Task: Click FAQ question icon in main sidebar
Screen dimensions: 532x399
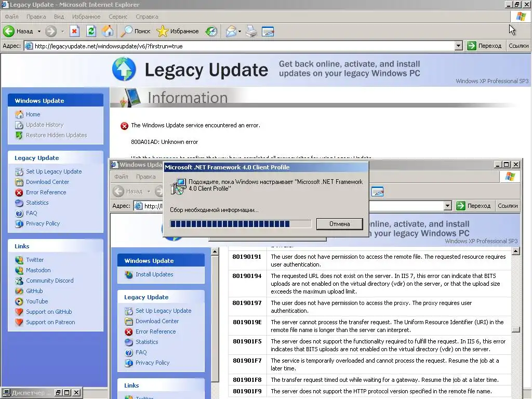Action: point(19,214)
